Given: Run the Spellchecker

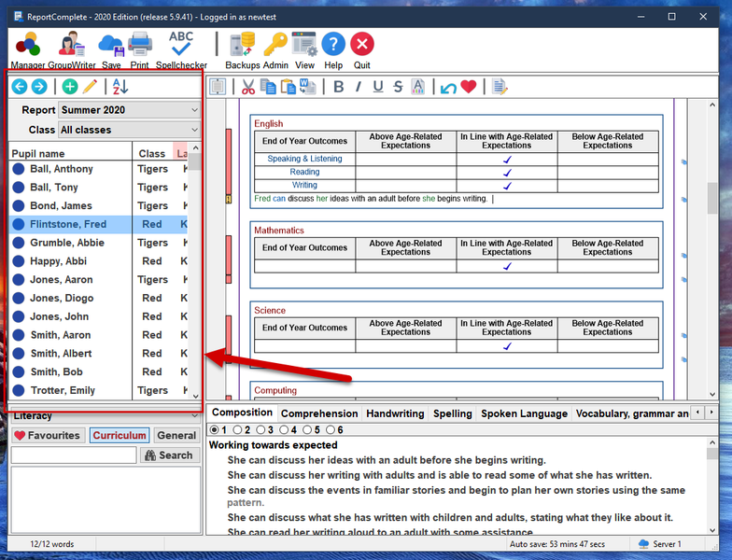Looking at the screenshot, I should click(181, 50).
